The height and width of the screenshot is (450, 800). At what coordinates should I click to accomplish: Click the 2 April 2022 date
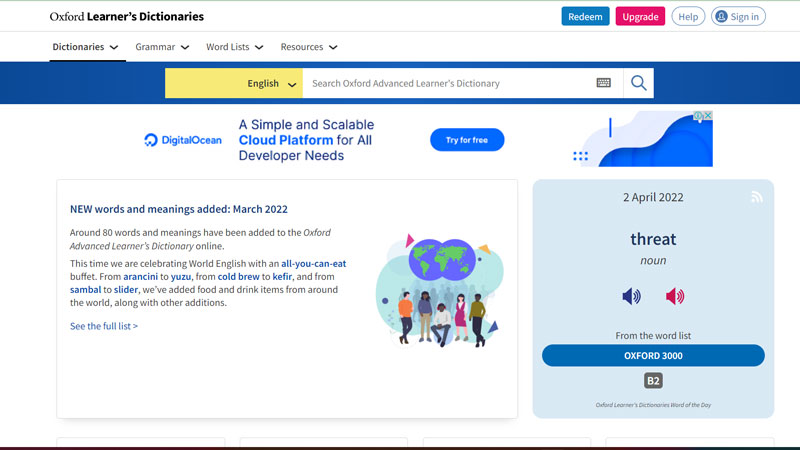pos(653,197)
